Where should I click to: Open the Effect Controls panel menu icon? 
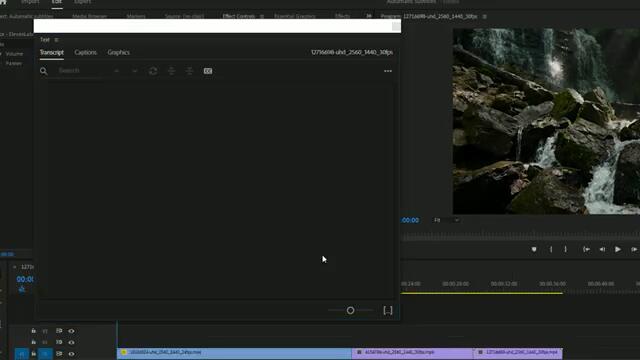262,16
